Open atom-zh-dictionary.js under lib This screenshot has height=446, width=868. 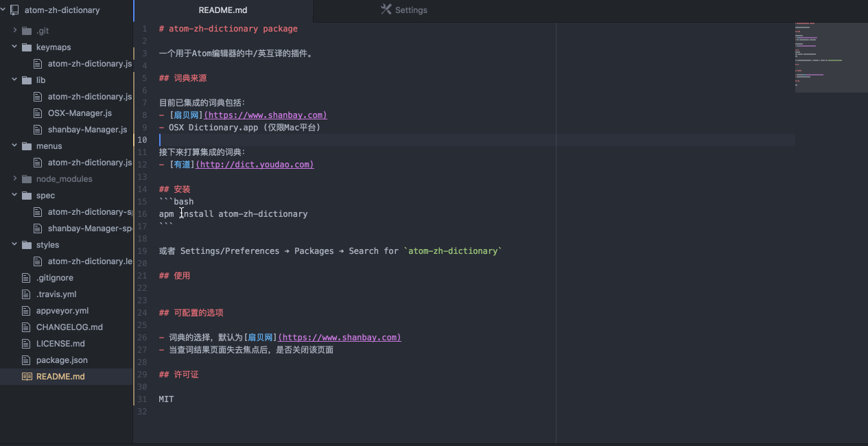coord(90,97)
